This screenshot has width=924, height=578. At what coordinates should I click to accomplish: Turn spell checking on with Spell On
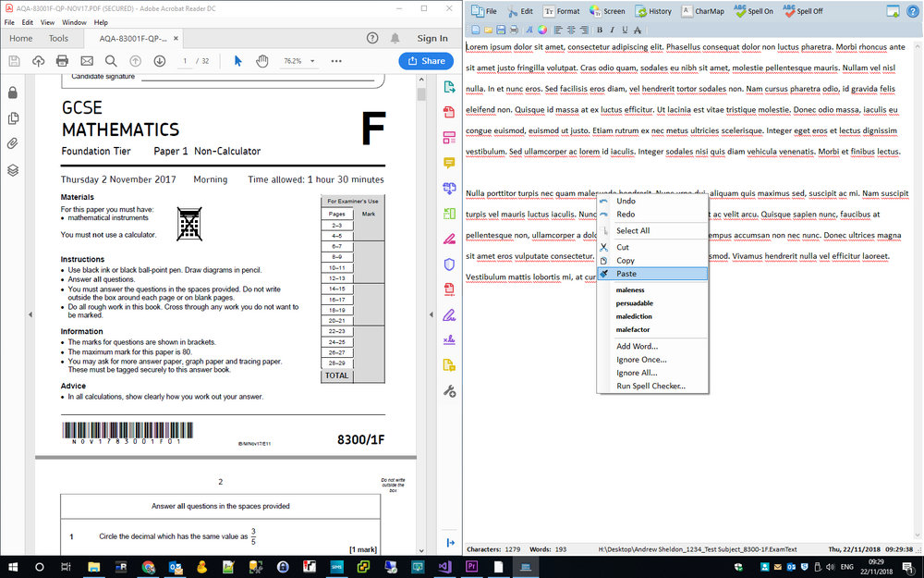[x=754, y=10]
